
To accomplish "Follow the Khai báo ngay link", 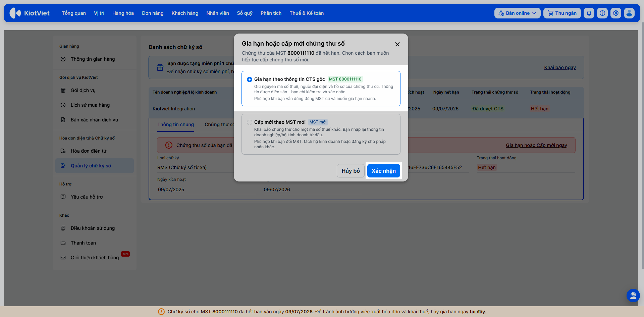I will coord(560,67).
